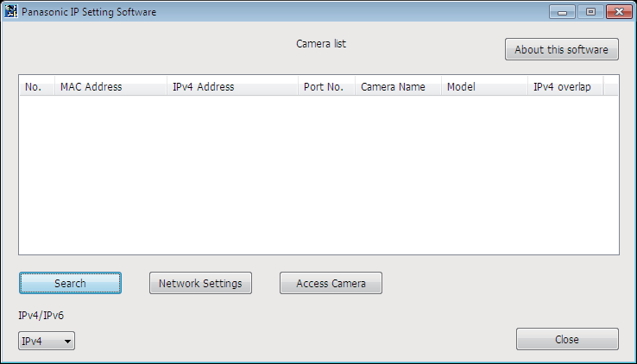Minimize the IP Setting Software window
The width and height of the screenshot is (637, 364).
click(x=562, y=12)
